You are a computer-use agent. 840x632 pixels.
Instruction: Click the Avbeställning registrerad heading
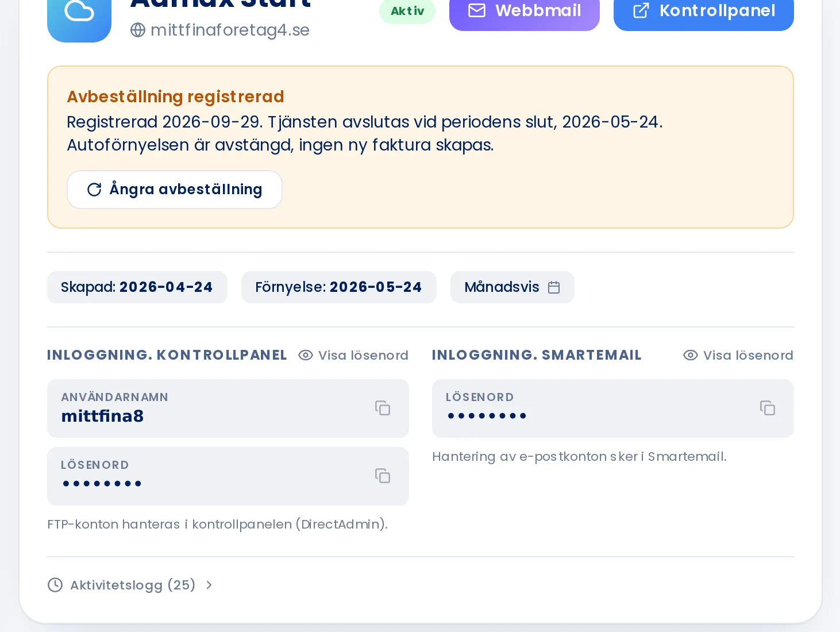point(175,97)
